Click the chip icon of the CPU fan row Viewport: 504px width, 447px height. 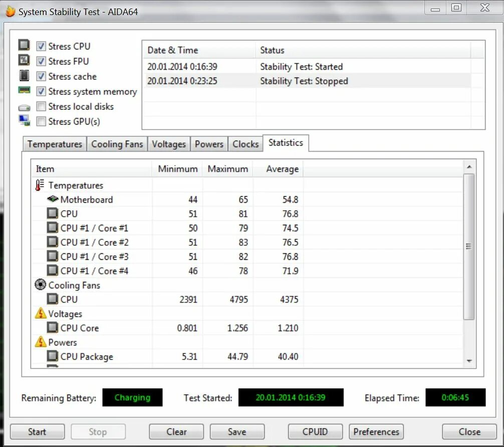(53, 299)
